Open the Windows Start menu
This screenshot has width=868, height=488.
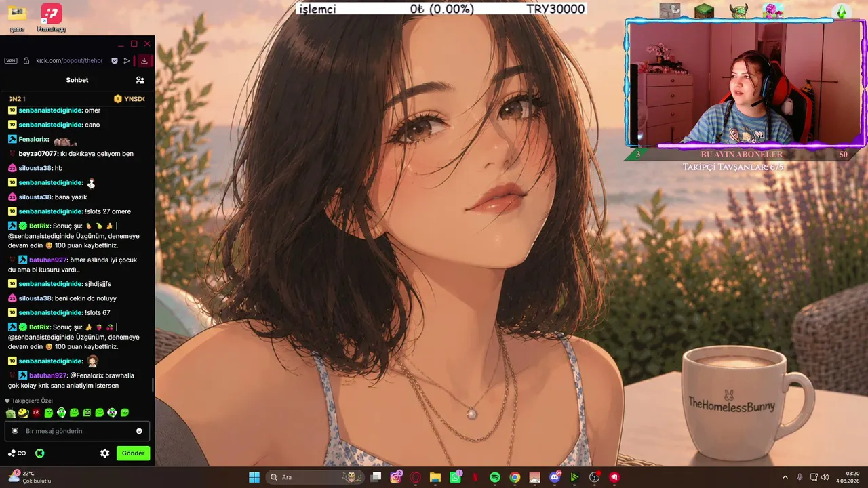pos(254,477)
